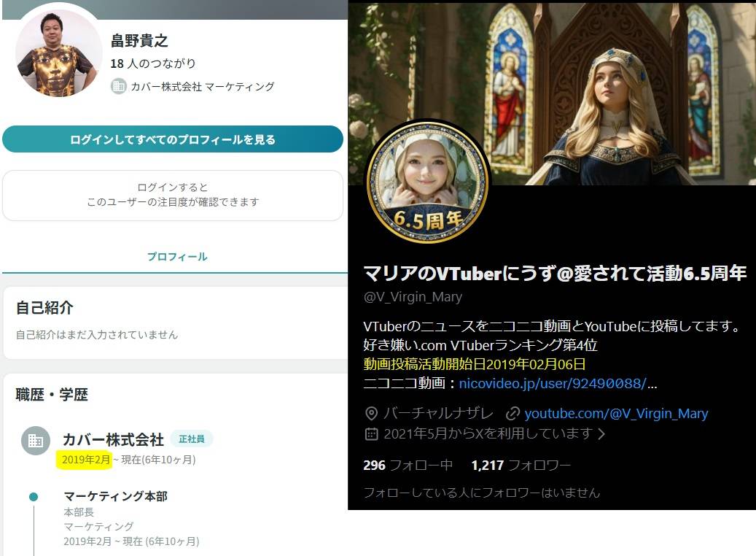Click the location pin icon near バーチャルナザレ
Viewport: 756px width, 556px height.
point(371,414)
